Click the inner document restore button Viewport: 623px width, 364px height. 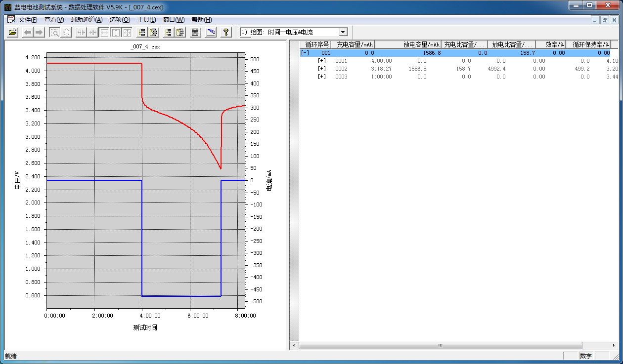pyautogui.click(x=605, y=20)
